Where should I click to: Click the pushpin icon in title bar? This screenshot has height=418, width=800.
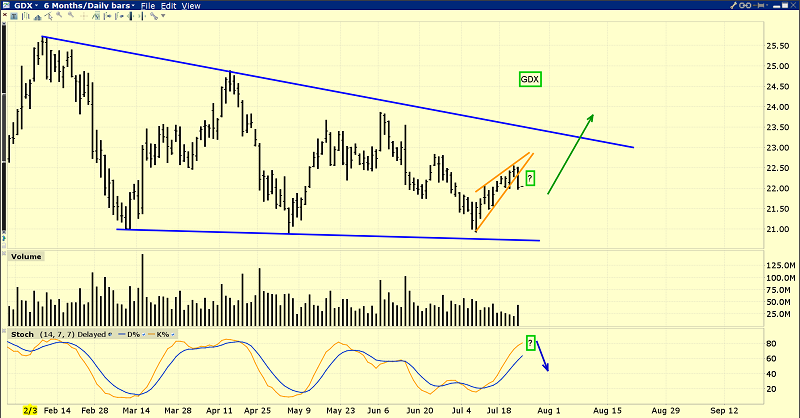(x=759, y=5)
